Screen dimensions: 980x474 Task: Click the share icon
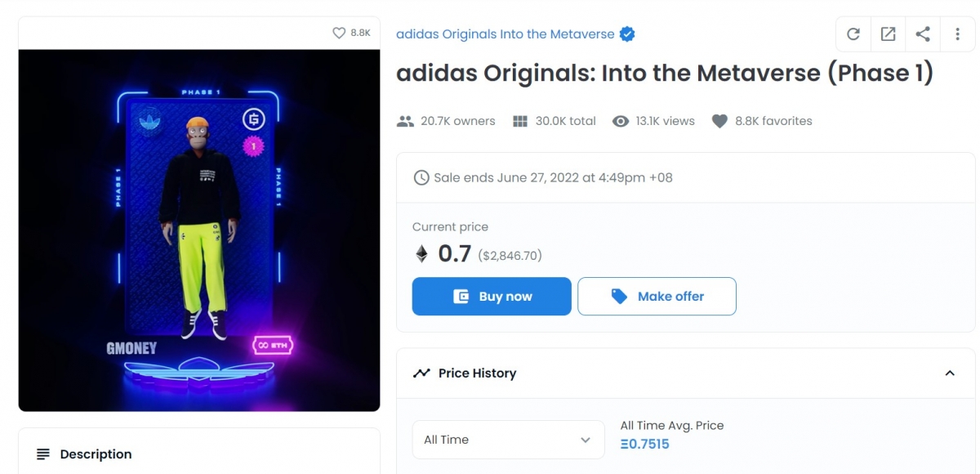pyautogui.click(x=923, y=34)
